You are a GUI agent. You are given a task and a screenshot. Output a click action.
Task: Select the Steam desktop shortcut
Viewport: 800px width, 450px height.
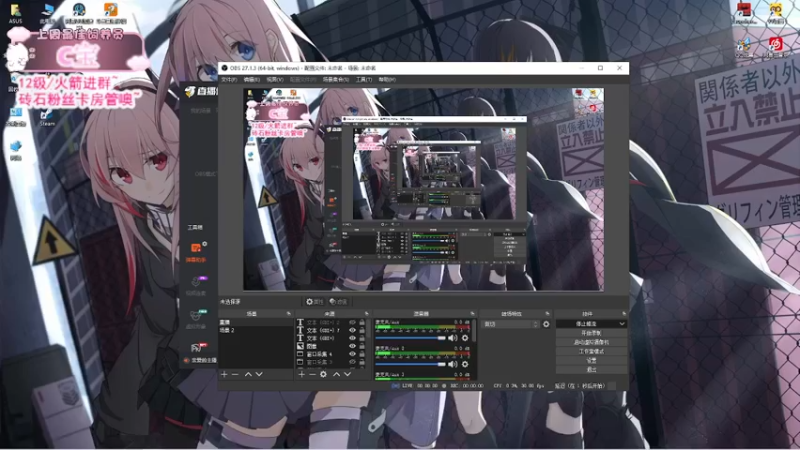point(47,117)
